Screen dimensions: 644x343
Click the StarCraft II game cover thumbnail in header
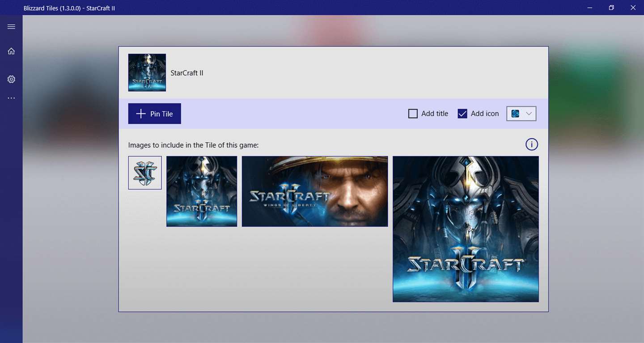[147, 72]
